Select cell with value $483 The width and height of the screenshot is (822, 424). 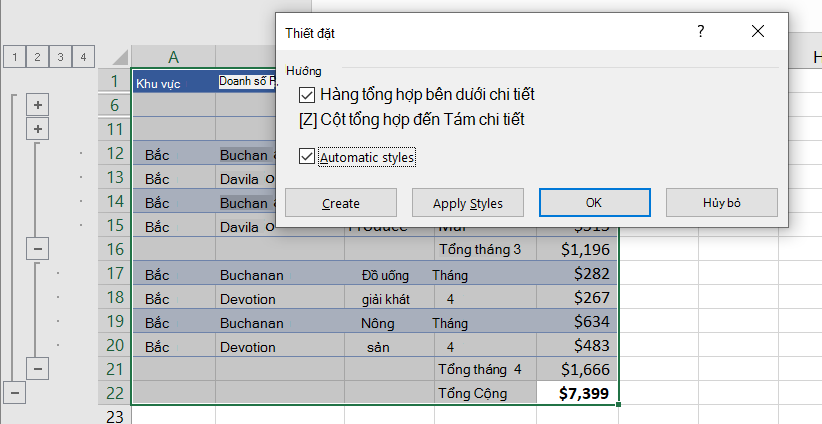(x=578, y=345)
